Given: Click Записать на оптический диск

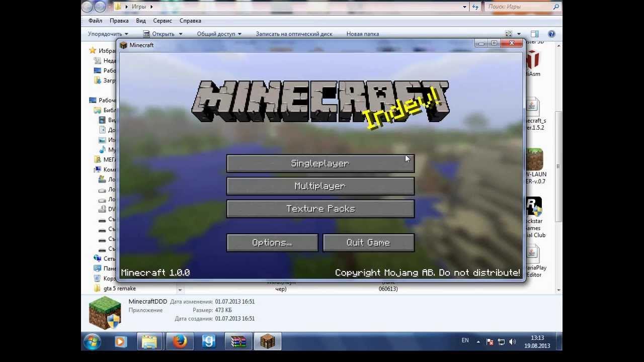Looking at the screenshot, I should pyautogui.click(x=294, y=34).
